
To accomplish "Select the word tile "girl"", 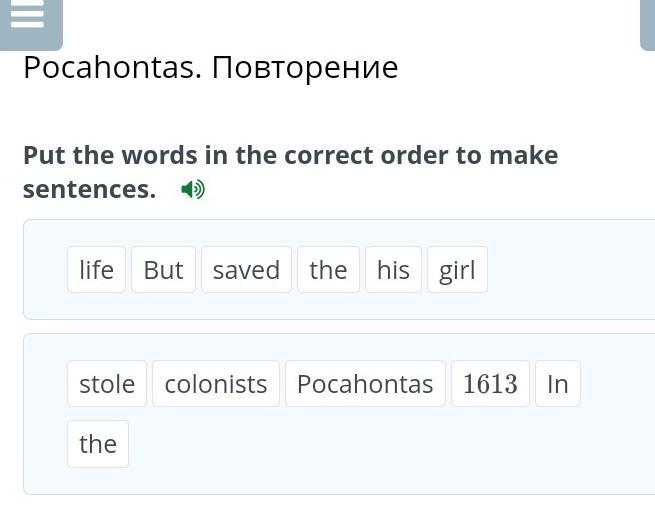I will pyautogui.click(x=457, y=269).
